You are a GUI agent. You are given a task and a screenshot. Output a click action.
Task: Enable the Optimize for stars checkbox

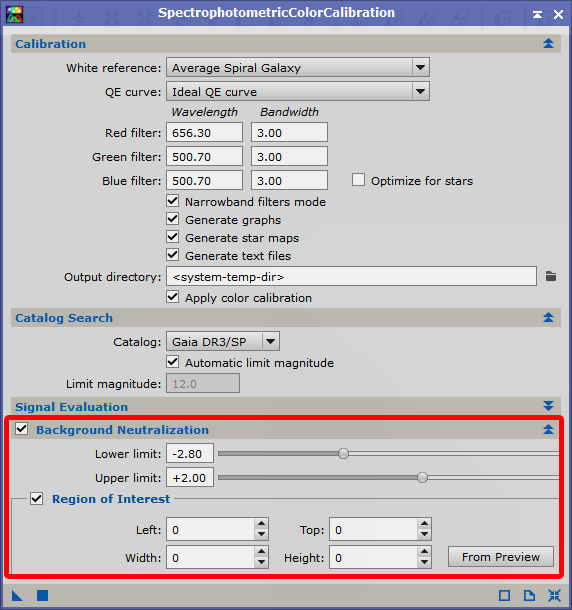[x=358, y=180]
